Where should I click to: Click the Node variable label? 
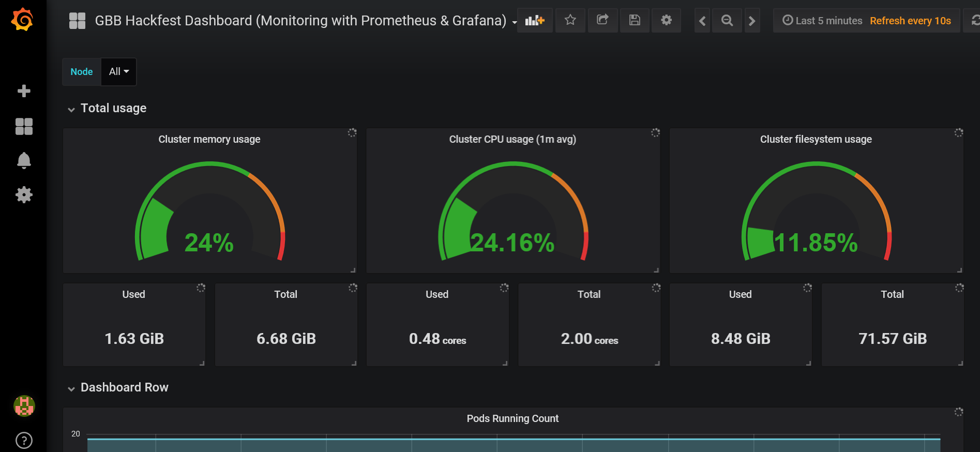(x=82, y=72)
